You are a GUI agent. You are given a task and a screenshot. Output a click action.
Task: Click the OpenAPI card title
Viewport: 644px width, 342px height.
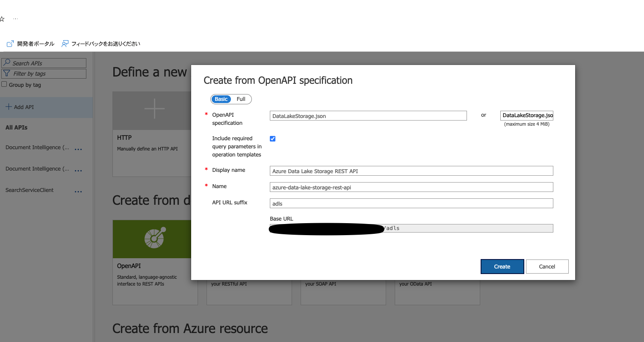pyautogui.click(x=129, y=266)
